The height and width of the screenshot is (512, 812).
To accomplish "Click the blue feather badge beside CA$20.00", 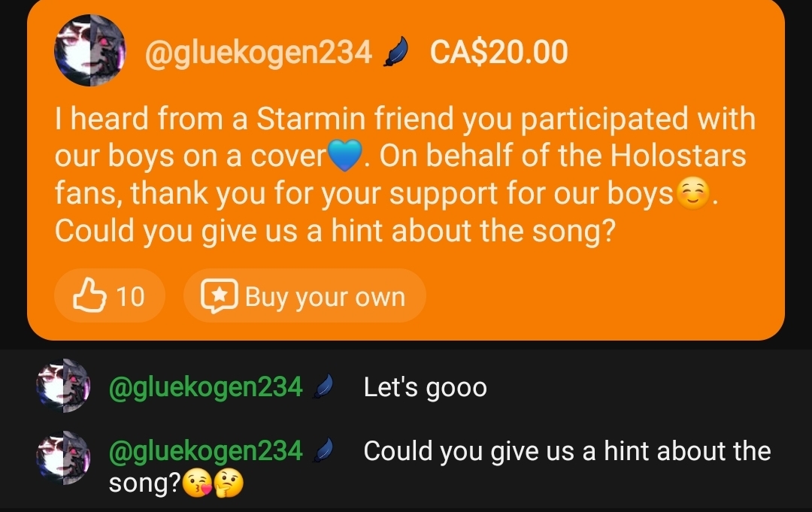I will tap(396, 52).
